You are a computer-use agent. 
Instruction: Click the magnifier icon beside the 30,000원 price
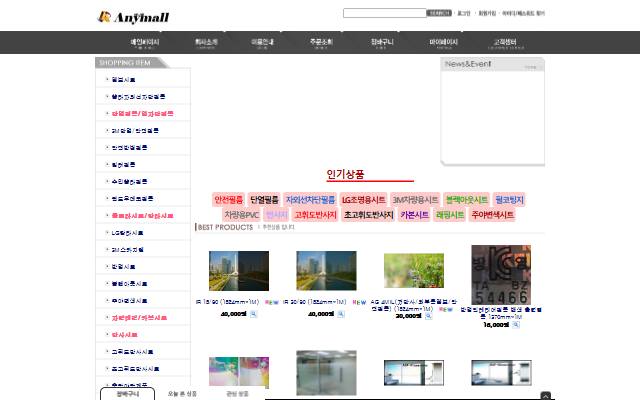coord(428,316)
